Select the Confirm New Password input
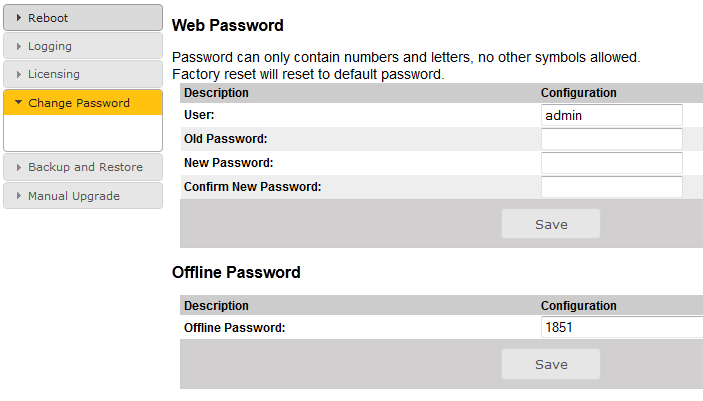This screenshot has width=703, height=401. point(611,187)
